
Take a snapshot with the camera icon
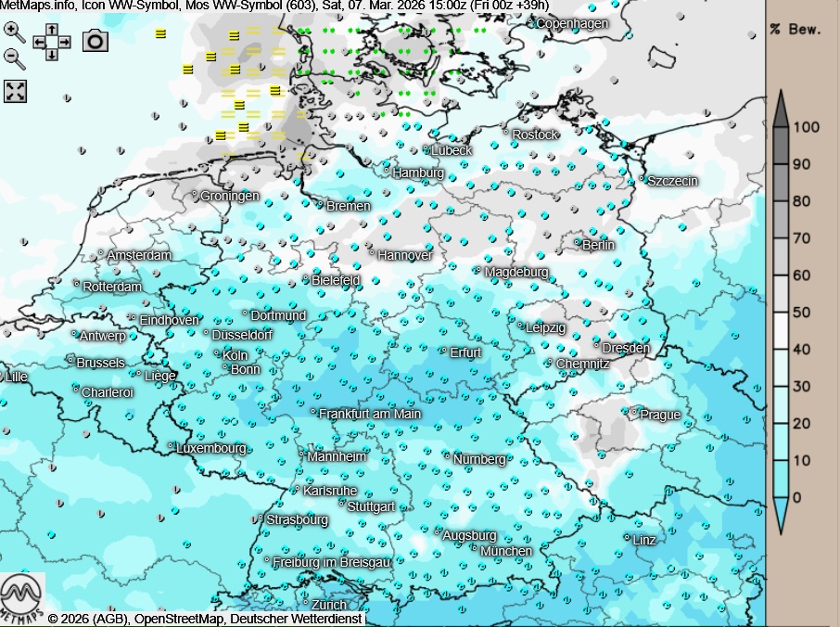[95, 40]
